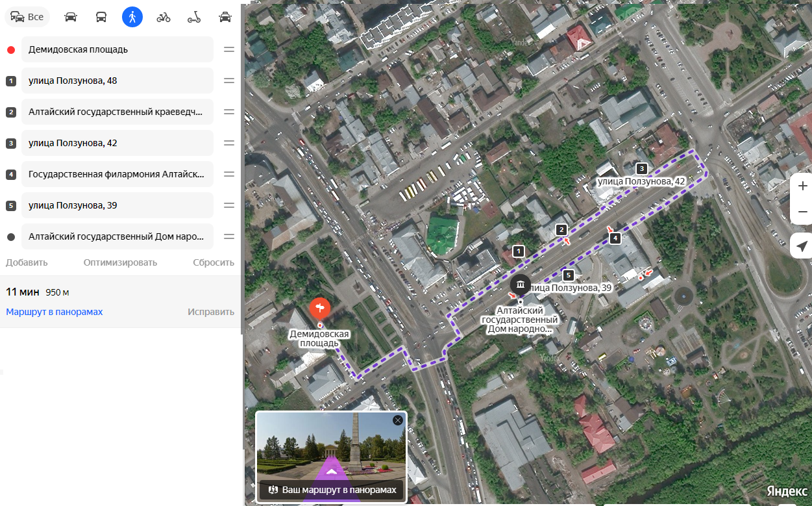Choose the scooter route mode

(x=194, y=17)
